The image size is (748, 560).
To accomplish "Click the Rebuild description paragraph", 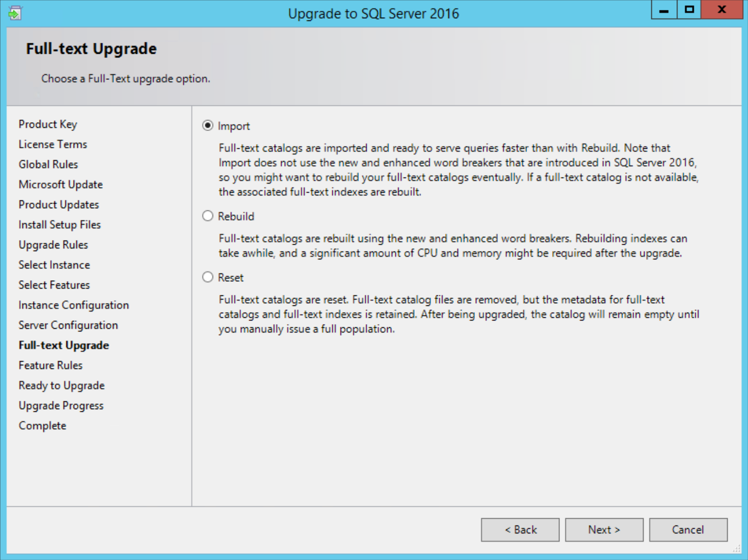I will 453,245.
